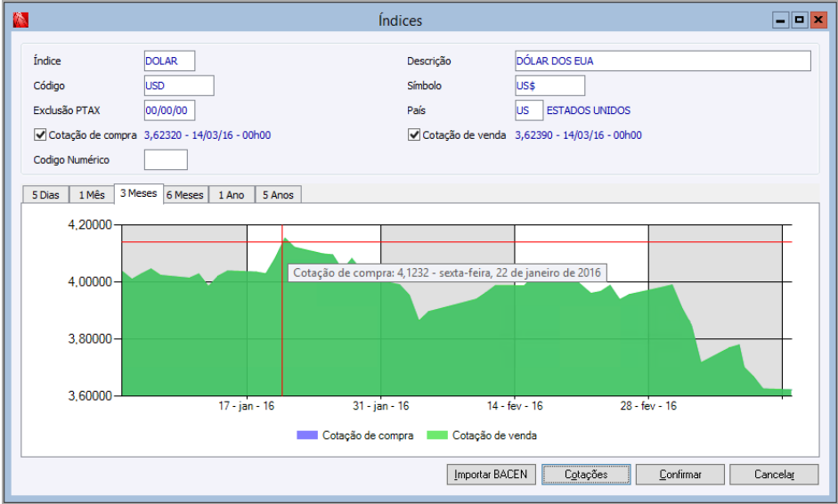Maximize the Índices window
The width and height of the screenshot is (838, 504).
pyautogui.click(x=800, y=20)
